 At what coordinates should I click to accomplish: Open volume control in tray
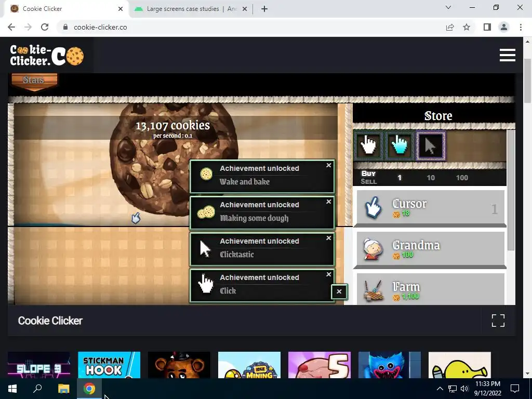pyautogui.click(x=464, y=389)
